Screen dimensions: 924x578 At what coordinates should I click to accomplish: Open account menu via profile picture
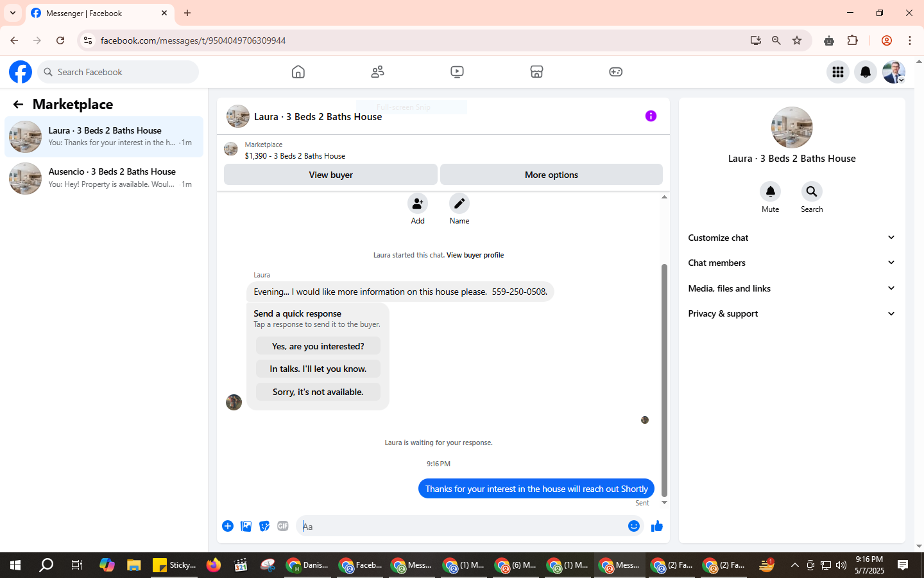coord(894,72)
